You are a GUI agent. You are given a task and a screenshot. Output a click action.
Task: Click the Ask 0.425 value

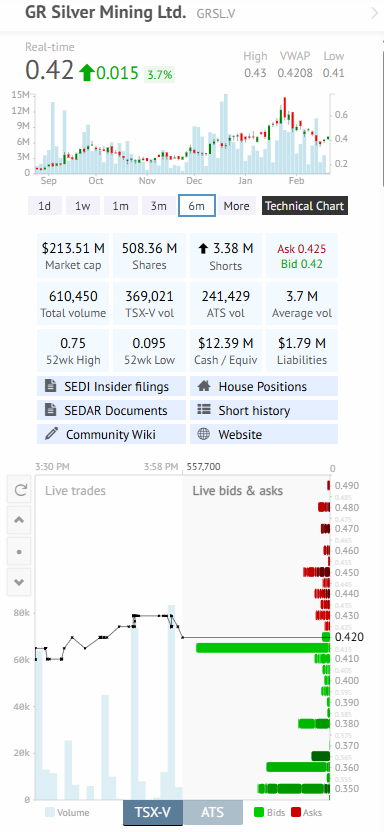tap(301, 249)
